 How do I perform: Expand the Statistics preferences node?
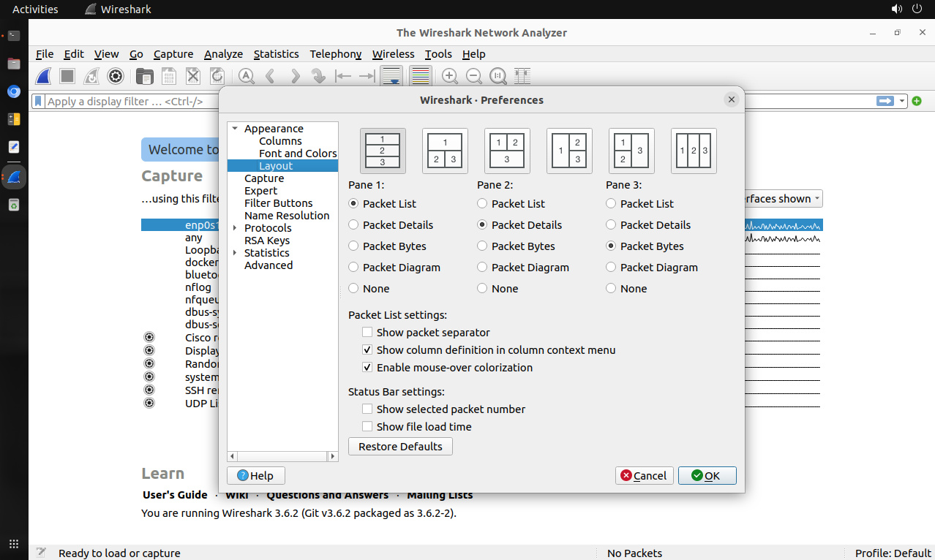click(x=235, y=253)
